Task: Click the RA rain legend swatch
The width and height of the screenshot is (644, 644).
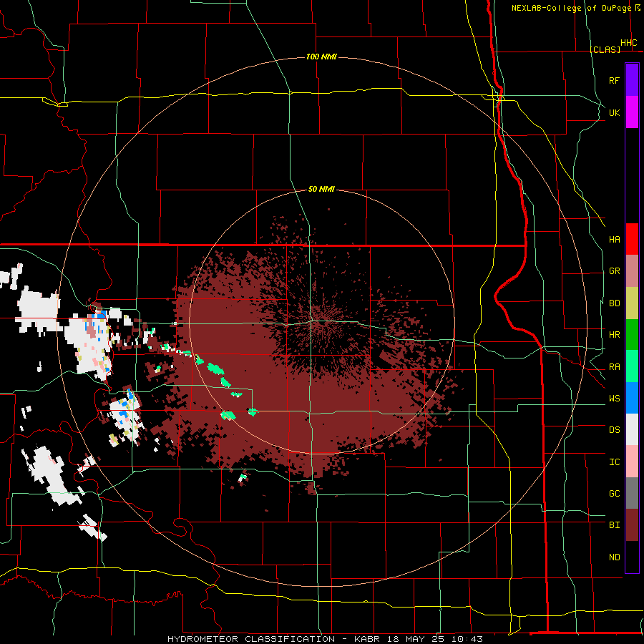Action: (632, 366)
